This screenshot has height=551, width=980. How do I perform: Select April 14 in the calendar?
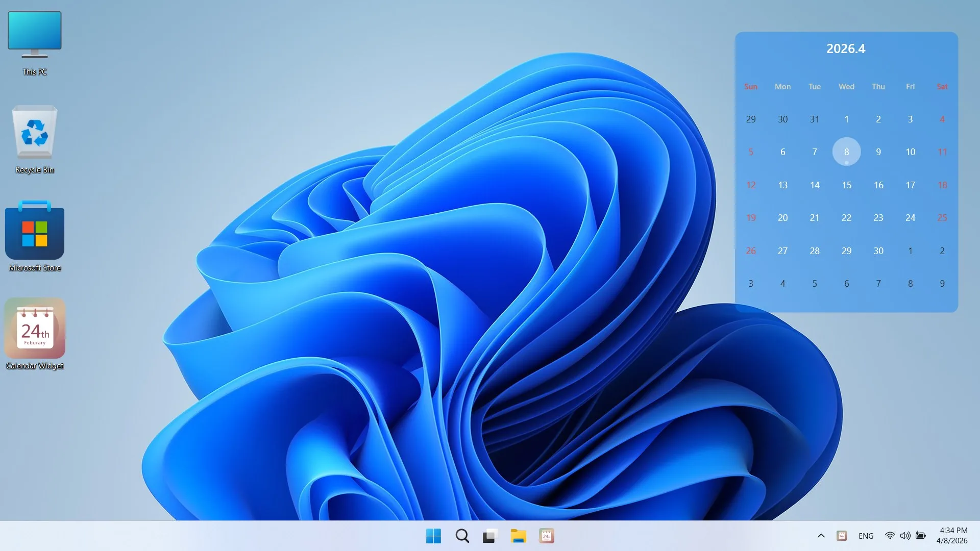point(815,185)
